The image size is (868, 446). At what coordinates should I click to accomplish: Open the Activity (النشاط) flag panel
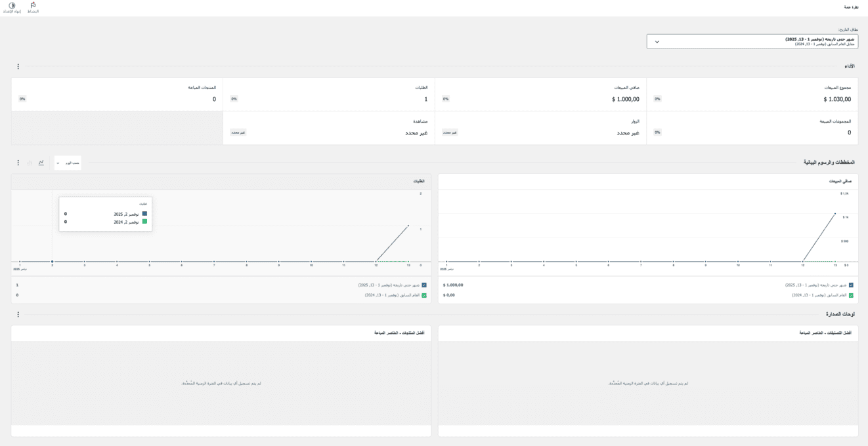click(x=33, y=7)
